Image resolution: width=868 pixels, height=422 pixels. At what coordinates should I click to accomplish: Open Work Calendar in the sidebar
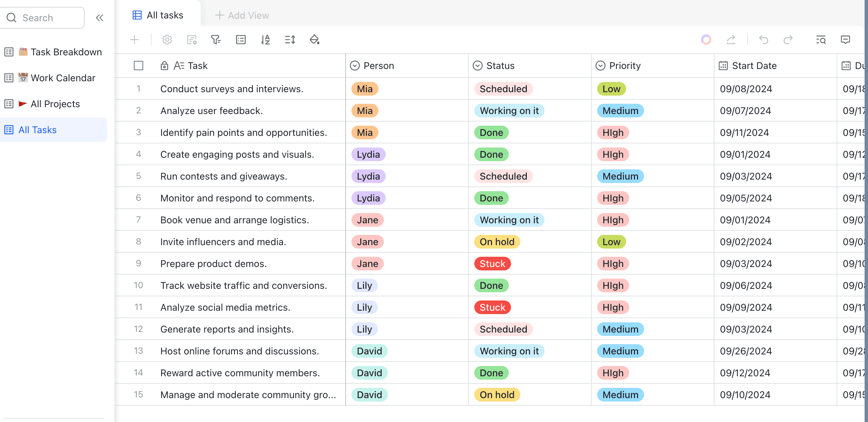tap(63, 78)
